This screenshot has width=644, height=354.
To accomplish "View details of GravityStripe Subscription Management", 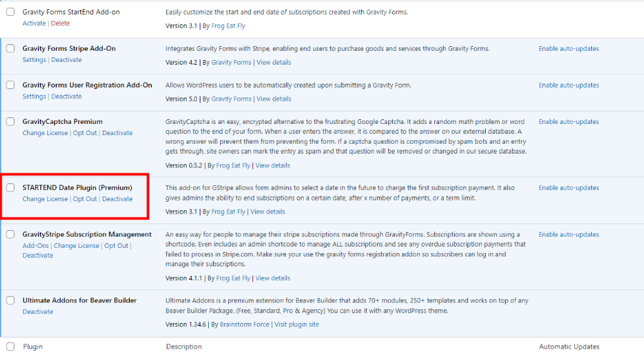I will point(273,278).
